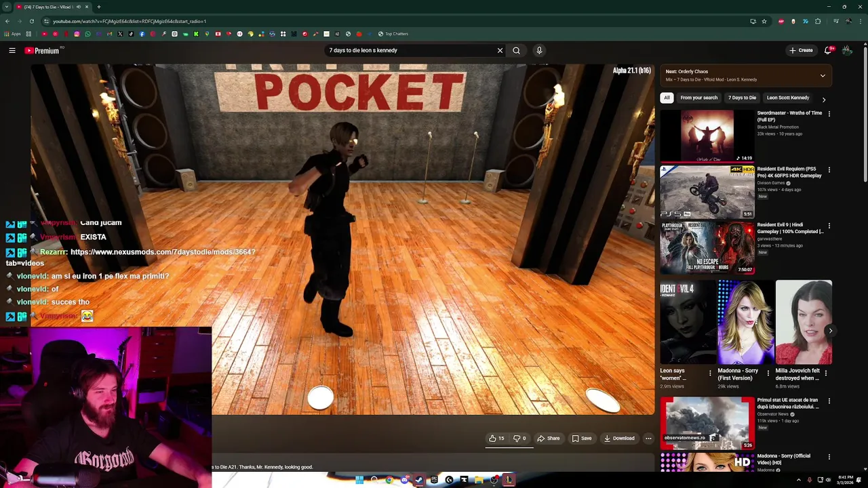Open browser media controls icon
Viewport: 868px width, 488px height.
[x=836, y=21]
